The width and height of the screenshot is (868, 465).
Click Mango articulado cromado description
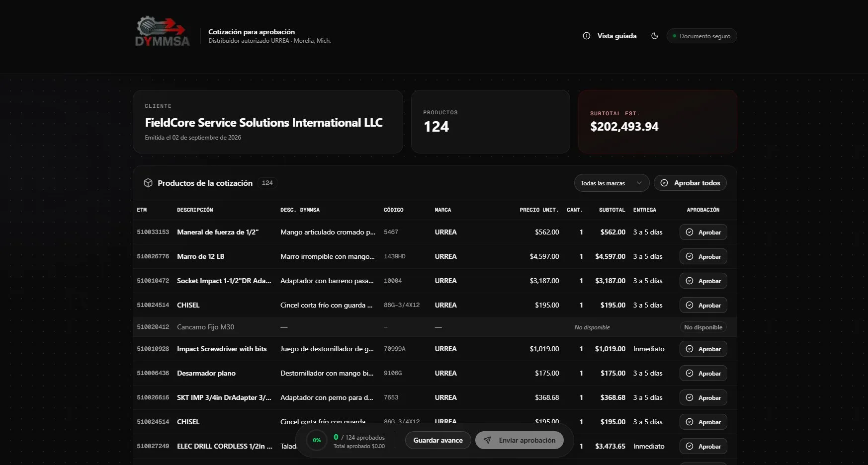pos(328,232)
